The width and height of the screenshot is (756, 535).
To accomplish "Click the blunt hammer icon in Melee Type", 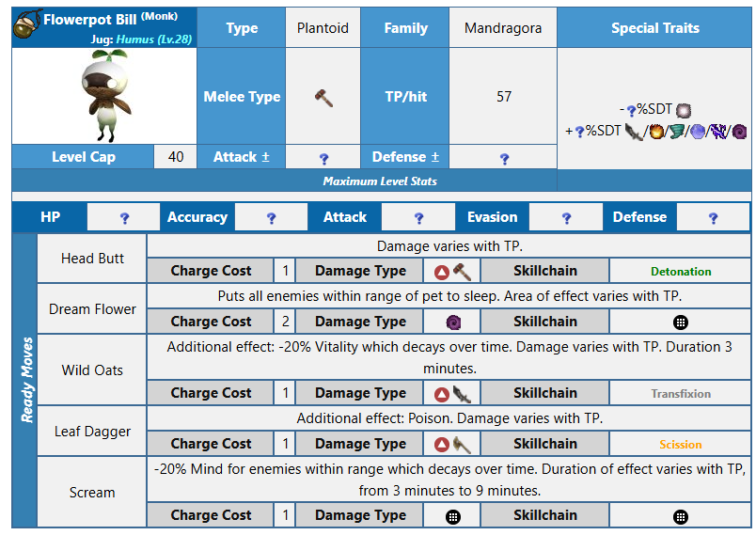I will coord(323,98).
